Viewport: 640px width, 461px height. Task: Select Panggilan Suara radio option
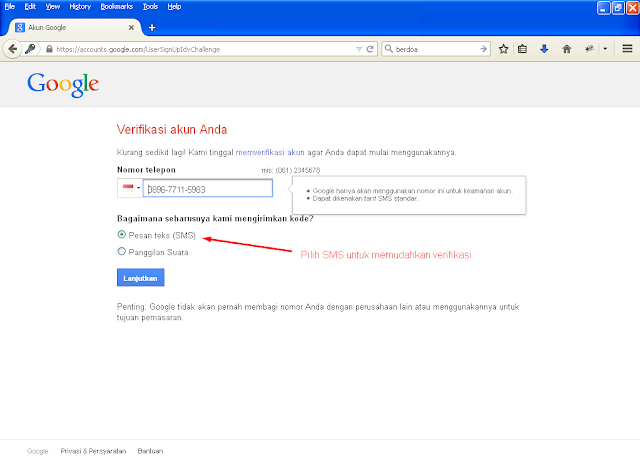[x=122, y=252]
